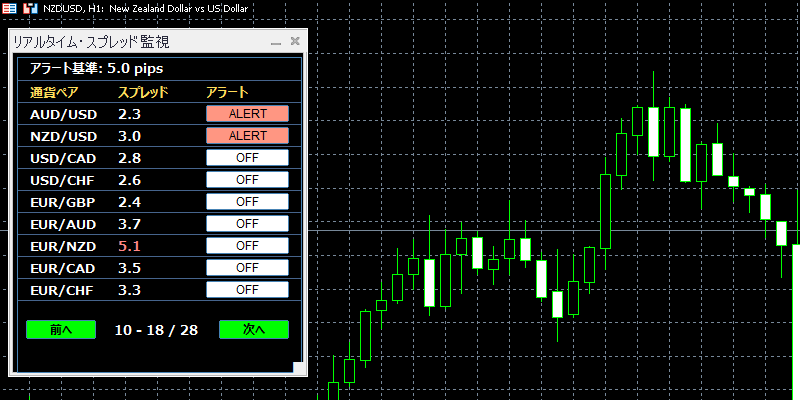
Task: Toggle the AUD/USD ALERT button
Action: click(x=247, y=114)
